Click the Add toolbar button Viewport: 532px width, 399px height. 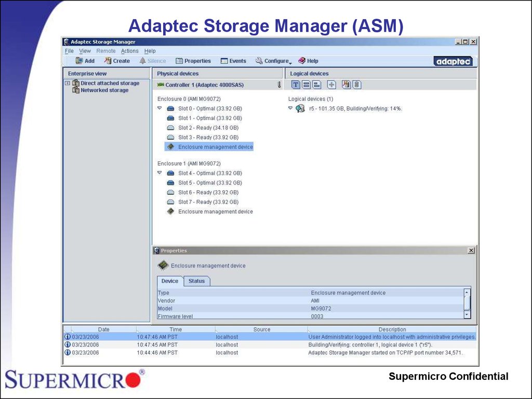(85, 61)
